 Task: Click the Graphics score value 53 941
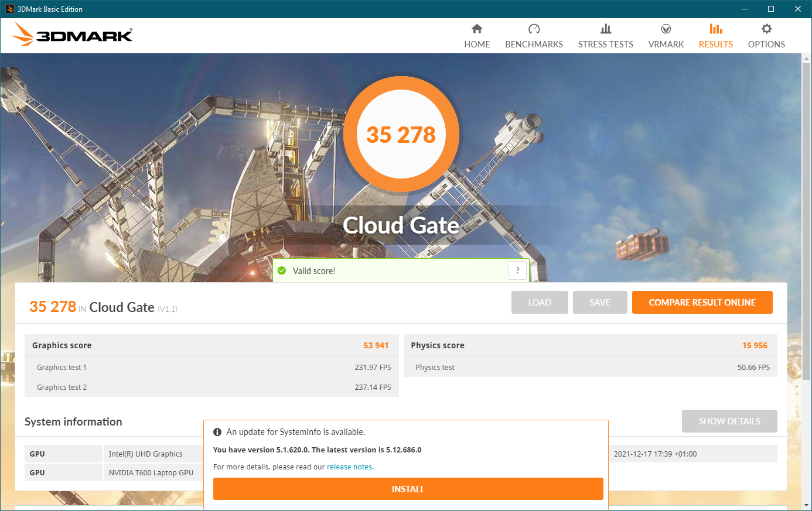pos(376,345)
